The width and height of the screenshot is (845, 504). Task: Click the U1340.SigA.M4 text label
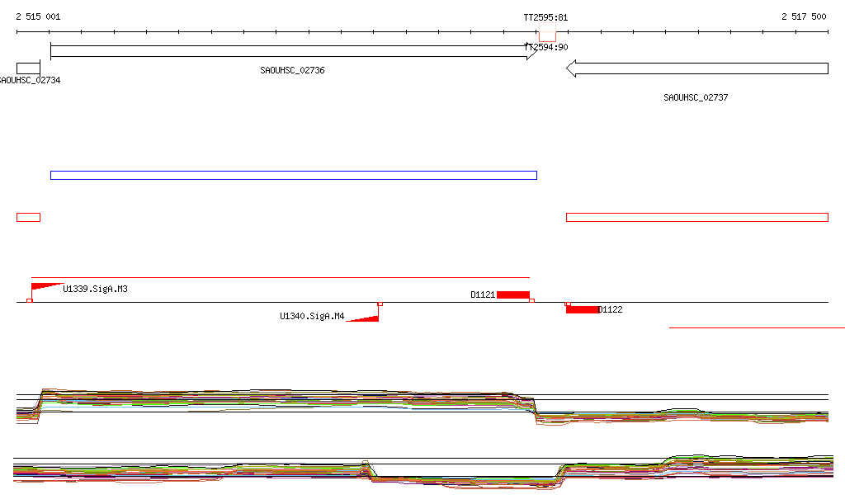[x=312, y=316]
